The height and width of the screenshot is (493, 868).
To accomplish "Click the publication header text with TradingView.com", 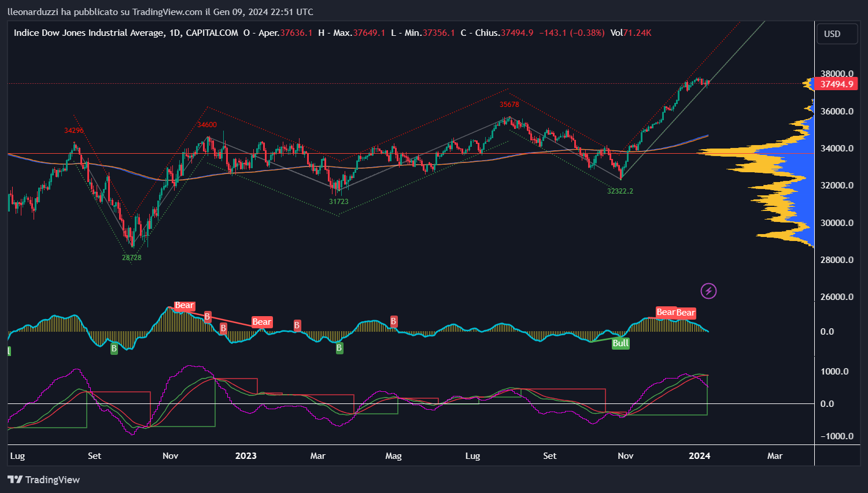I will [x=160, y=12].
